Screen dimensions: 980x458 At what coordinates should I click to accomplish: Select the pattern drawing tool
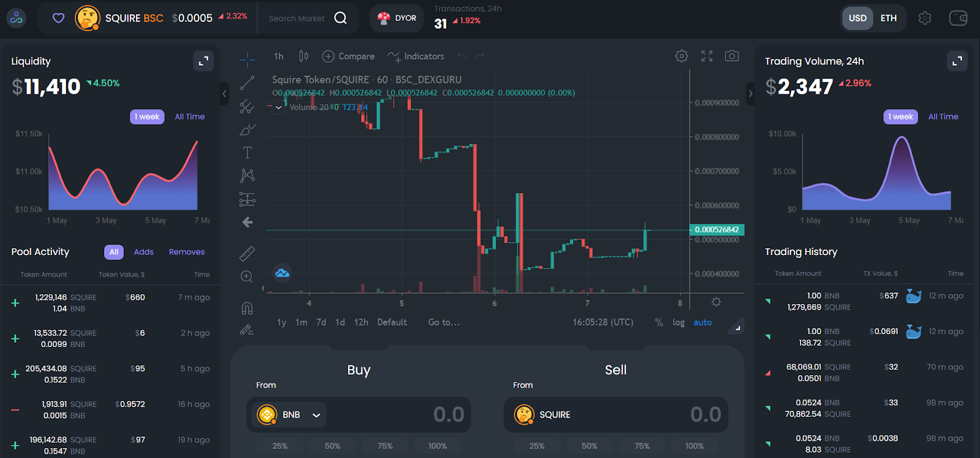coord(247,176)
